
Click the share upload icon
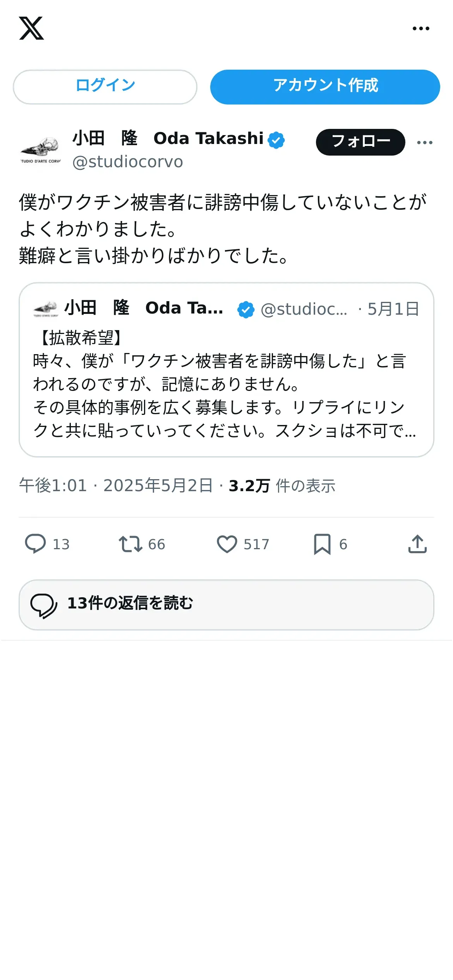coord(417,544)
